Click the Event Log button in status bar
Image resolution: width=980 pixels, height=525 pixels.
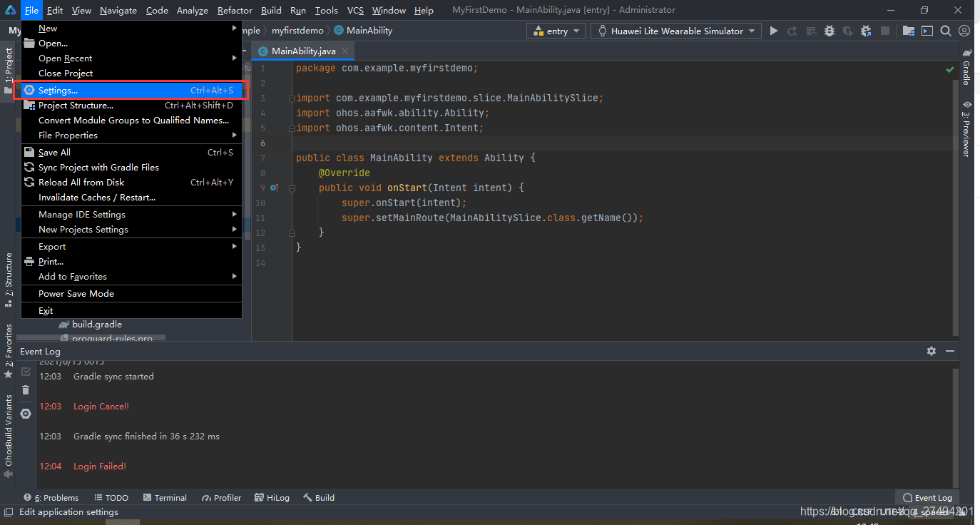927,498
